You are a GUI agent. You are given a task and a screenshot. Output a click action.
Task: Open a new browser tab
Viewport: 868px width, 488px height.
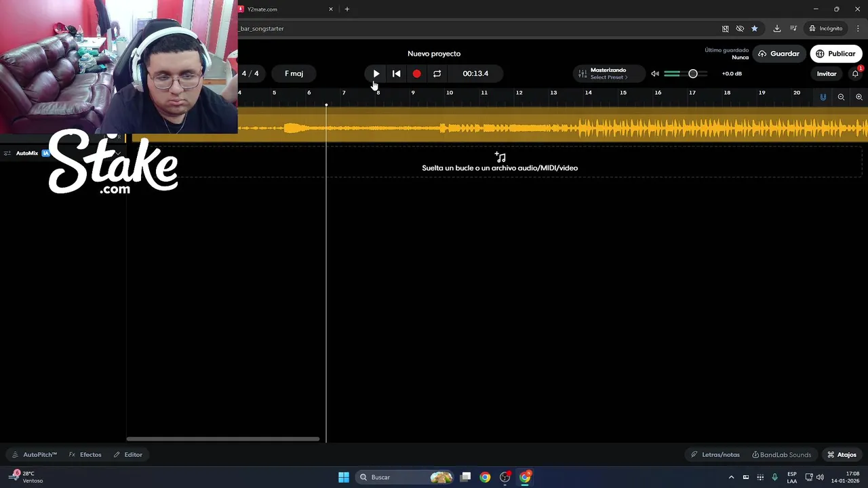point(347,9)
